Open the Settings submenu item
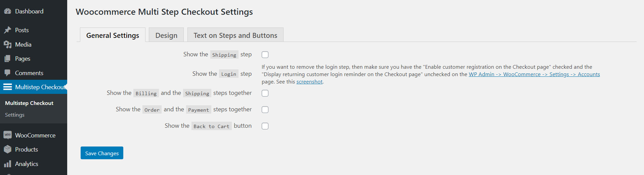Image resolution: width=644 pixels, height=175 pixels. point(15,115)
